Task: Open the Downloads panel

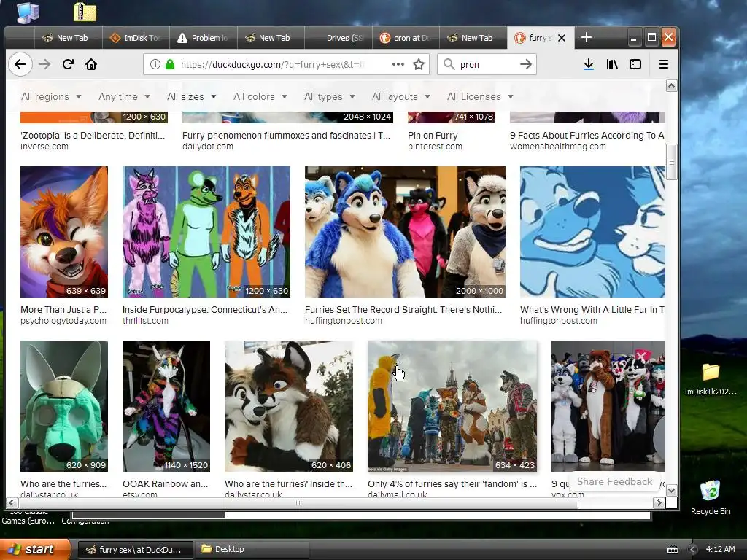Action: (x=589, y=64)
